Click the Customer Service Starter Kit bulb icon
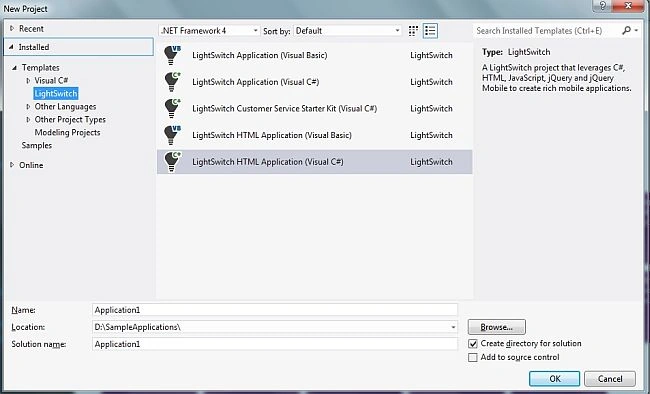Screen dimensions: 650x394 tap(172, 108)
